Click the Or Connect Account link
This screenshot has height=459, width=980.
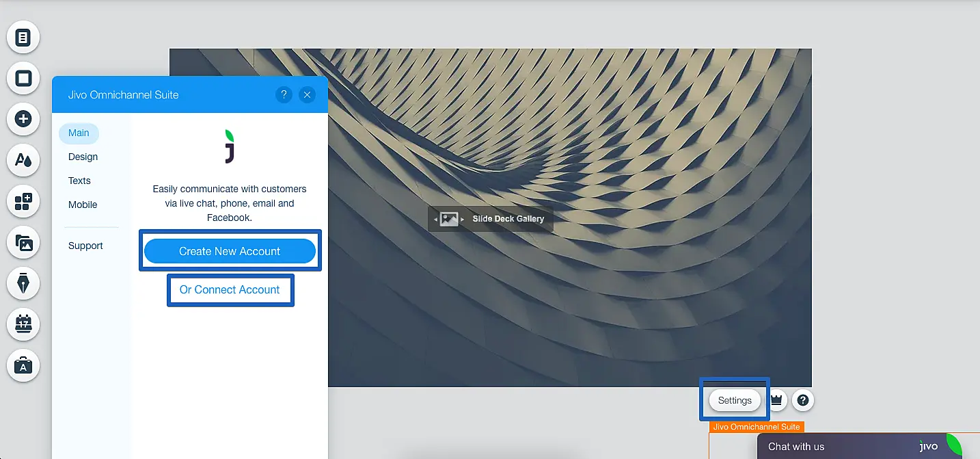pos(230,289)
